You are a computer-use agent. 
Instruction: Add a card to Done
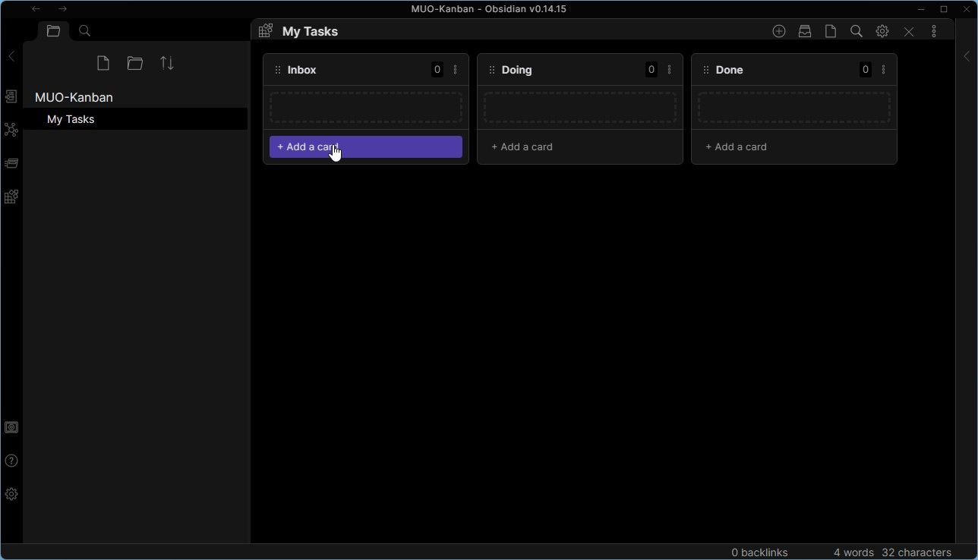click(794, 147)
